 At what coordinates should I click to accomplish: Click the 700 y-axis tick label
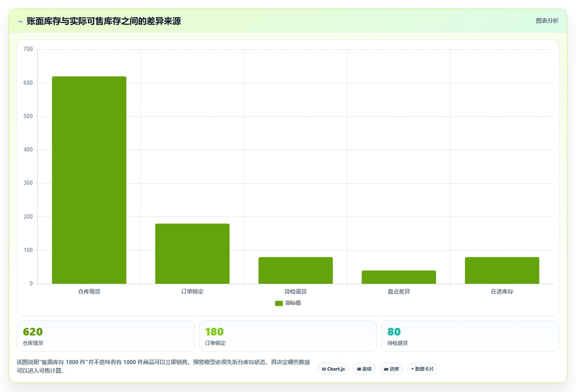pyautogui.click(x=28, y=49)
